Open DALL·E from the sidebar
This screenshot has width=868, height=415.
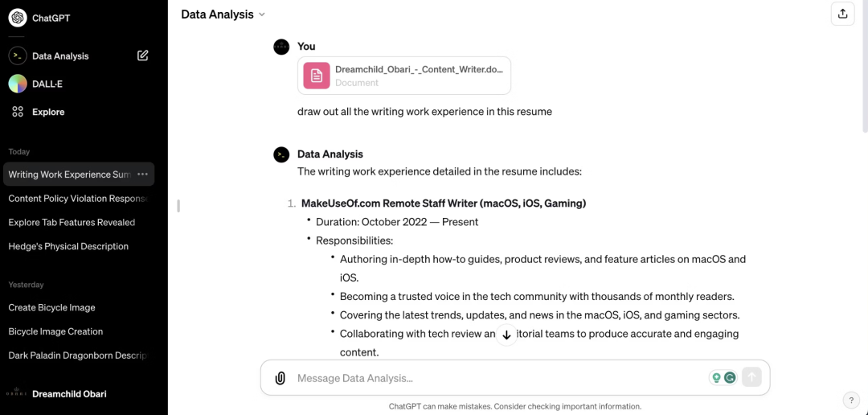[x=48, y=84]
